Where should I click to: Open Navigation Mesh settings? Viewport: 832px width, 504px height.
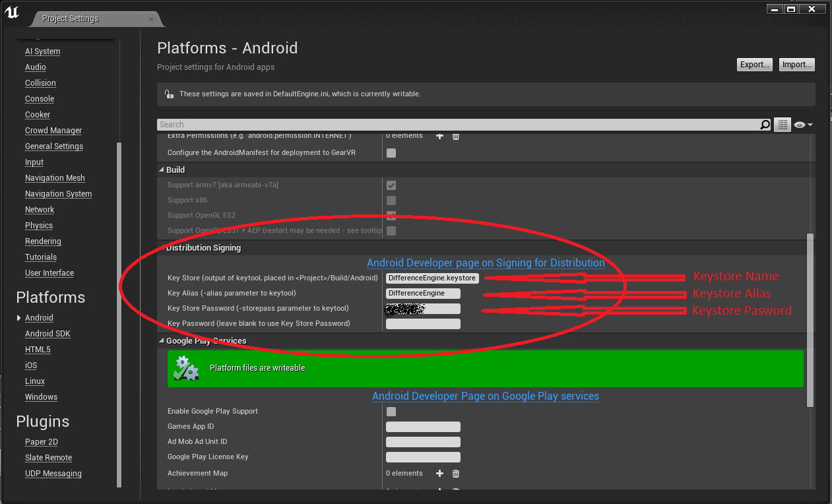click(55, 178)
